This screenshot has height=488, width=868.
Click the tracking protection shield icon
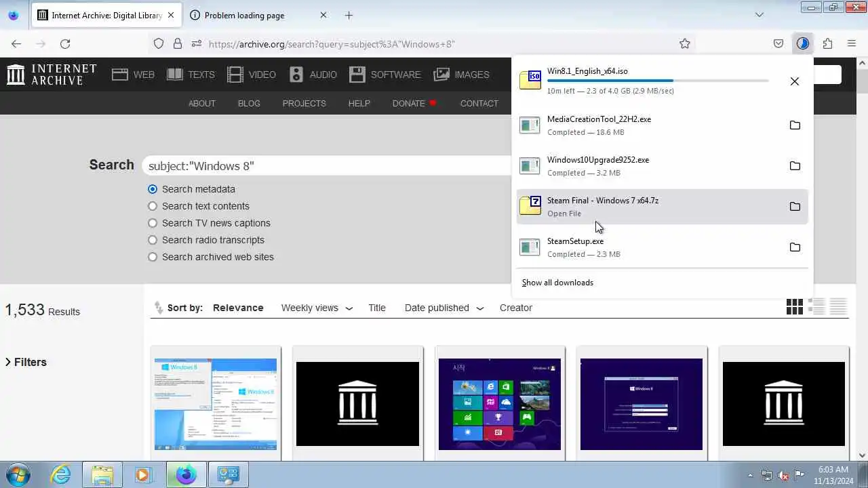tap(159, 43)
